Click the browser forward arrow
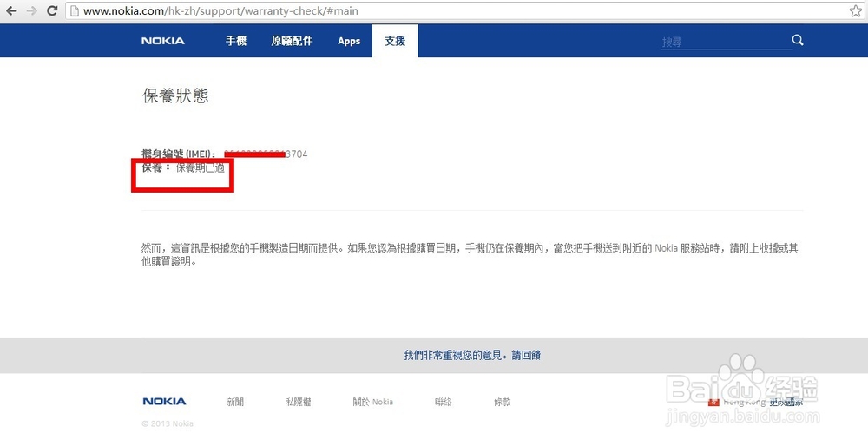This screenshot has height=446, width=868. 31,10
